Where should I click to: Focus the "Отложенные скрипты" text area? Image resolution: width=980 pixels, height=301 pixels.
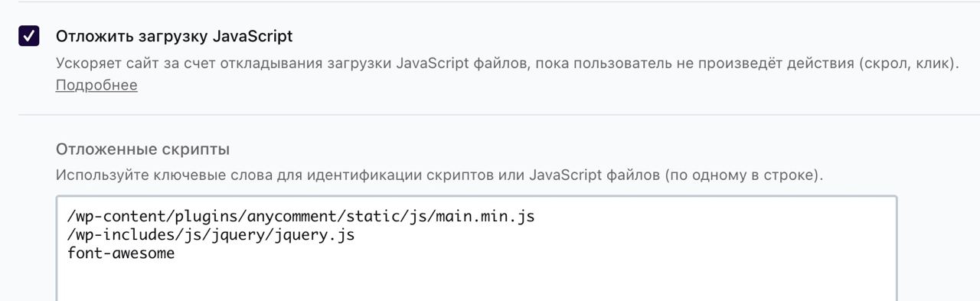[476, 249]
